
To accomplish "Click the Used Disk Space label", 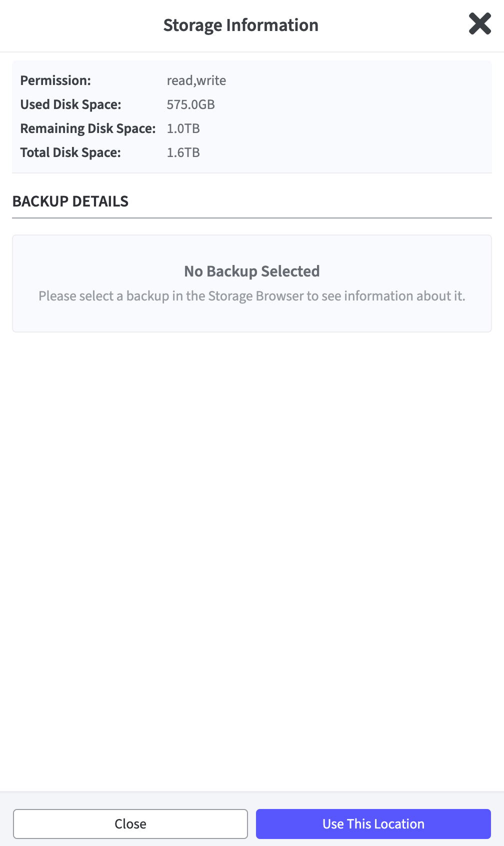I will tap(71, 104).
